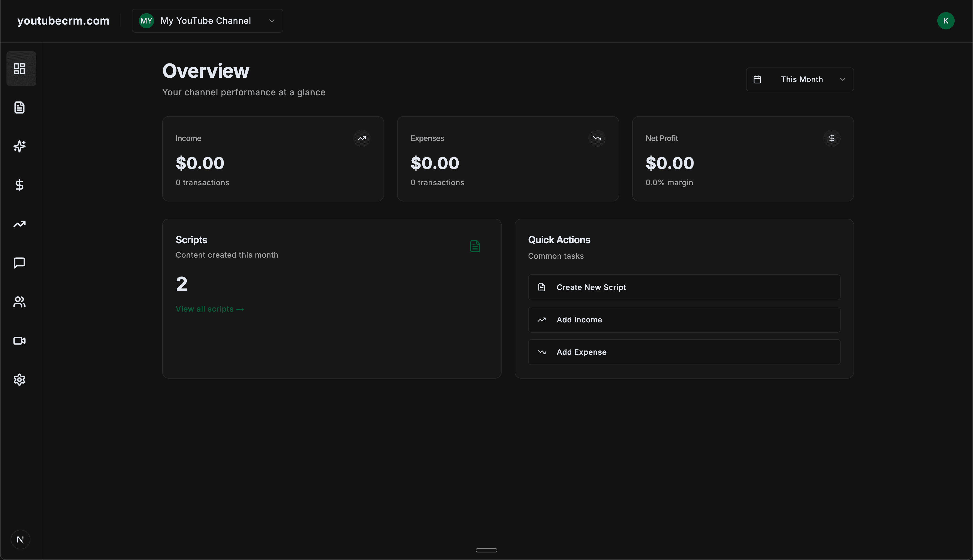The image size is (973, 560).
Task: Open the settings gear in sidebar
Action: point(20,380)
